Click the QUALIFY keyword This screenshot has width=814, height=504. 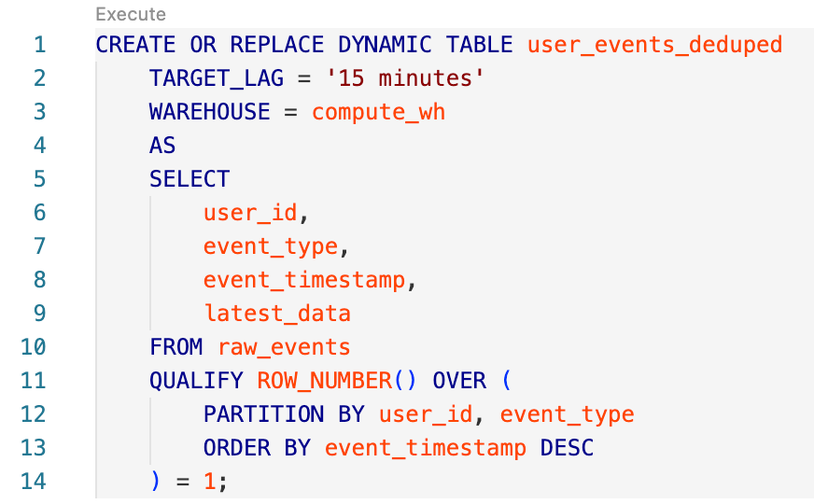(196, 381)
